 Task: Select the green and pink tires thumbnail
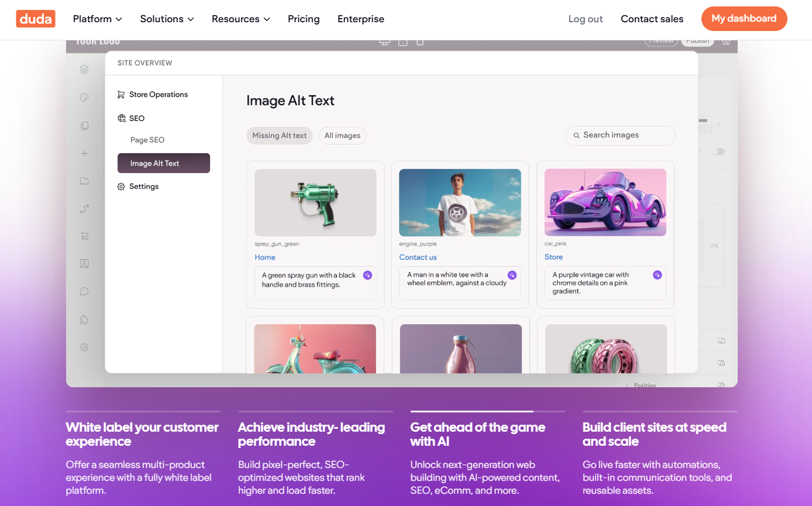(x=606, y=349)
